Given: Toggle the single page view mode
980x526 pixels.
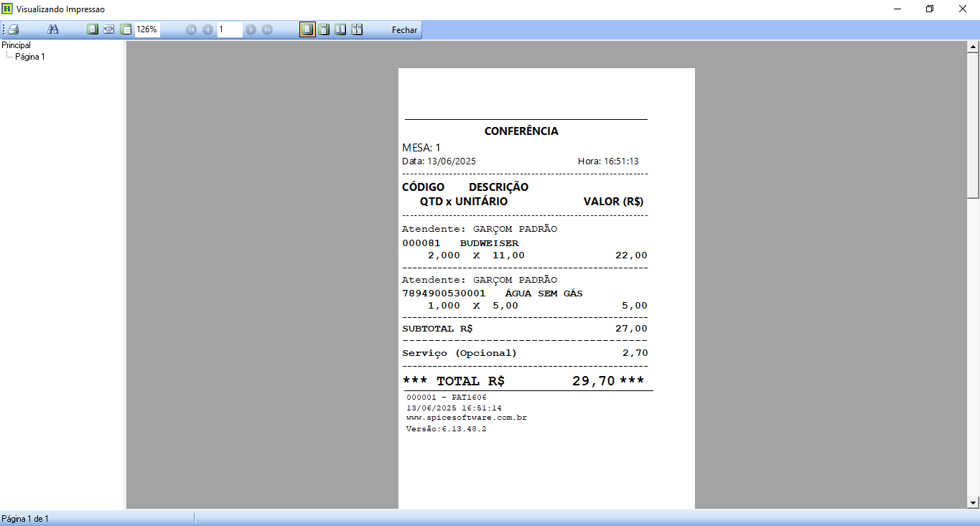Looking at the screenshot, I should click(307, 29).
